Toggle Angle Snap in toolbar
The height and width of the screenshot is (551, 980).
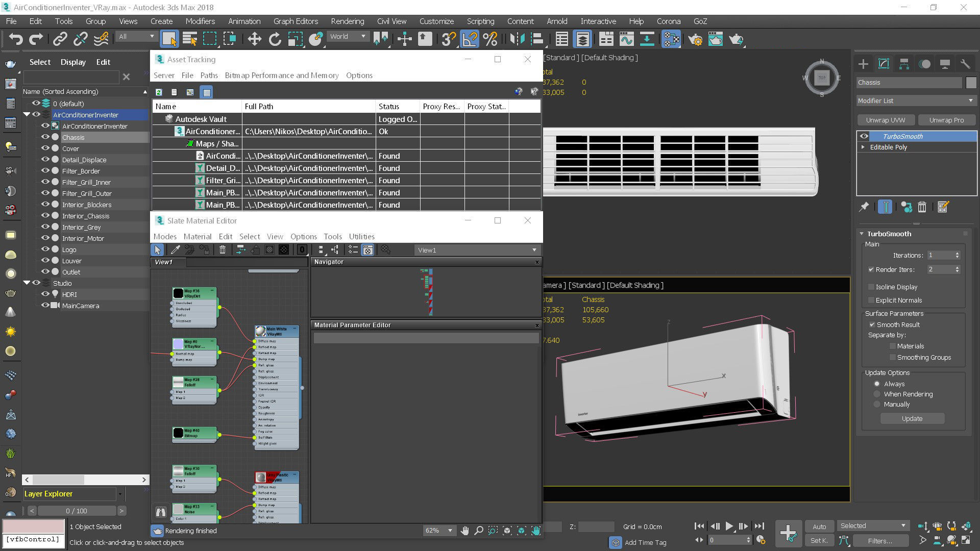click(x=470, y=39)
